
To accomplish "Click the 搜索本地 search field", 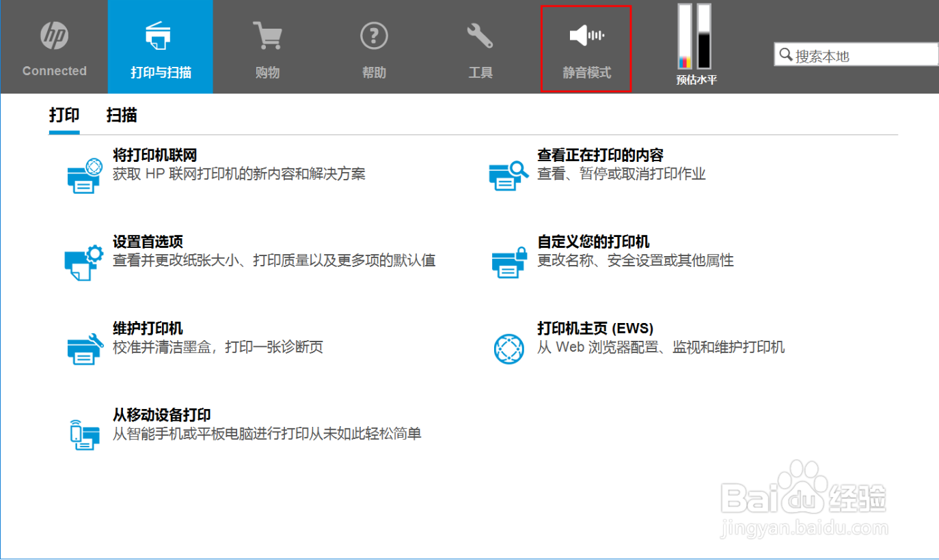I will pyautogui.click(x=854, y=54).
